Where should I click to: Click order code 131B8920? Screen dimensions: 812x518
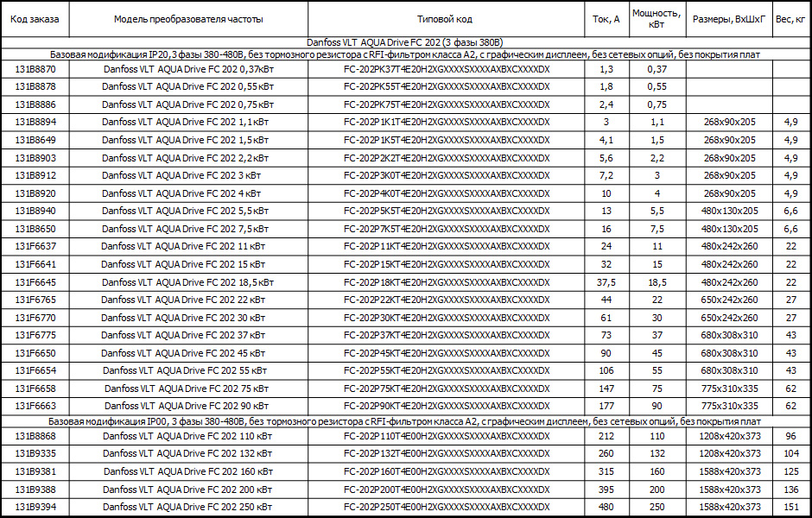pyautogui.click(x=35, y=193)
